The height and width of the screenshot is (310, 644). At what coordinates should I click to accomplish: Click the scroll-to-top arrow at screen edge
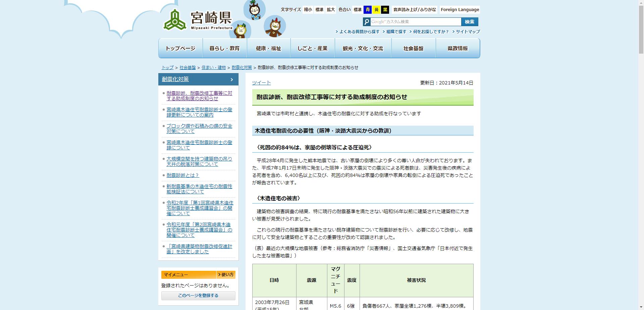pyautogui.click(x=641, y=3)
